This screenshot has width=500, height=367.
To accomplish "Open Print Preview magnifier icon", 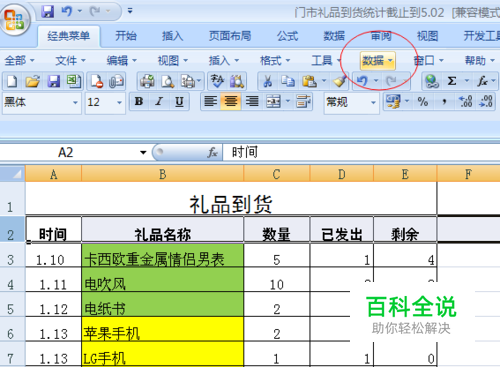I will [167, 81].
